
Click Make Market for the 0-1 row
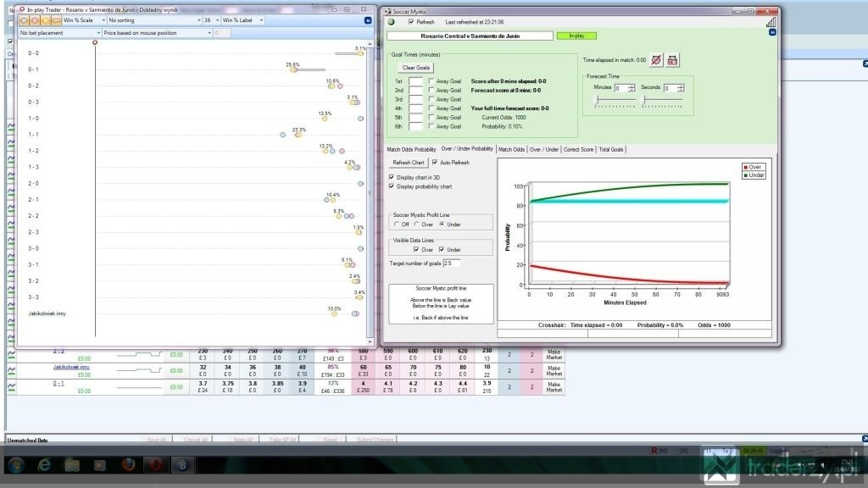(554, 387)
